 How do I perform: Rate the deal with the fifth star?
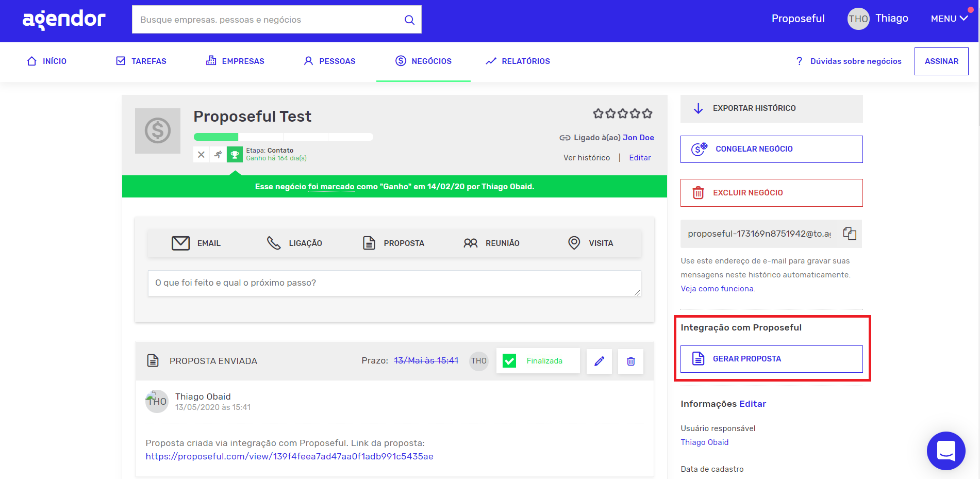[x=647, y=113]
